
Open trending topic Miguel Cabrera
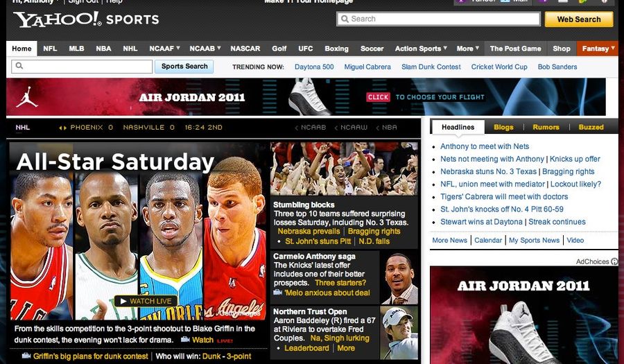point(367,67)
